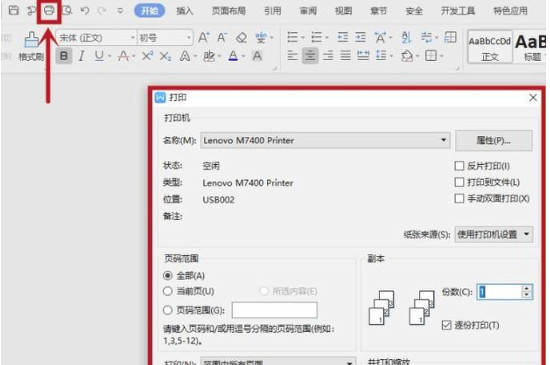Click the 属性(P) properties button
The height and width of the screenshot is (365, 550).
coord(494,141)
